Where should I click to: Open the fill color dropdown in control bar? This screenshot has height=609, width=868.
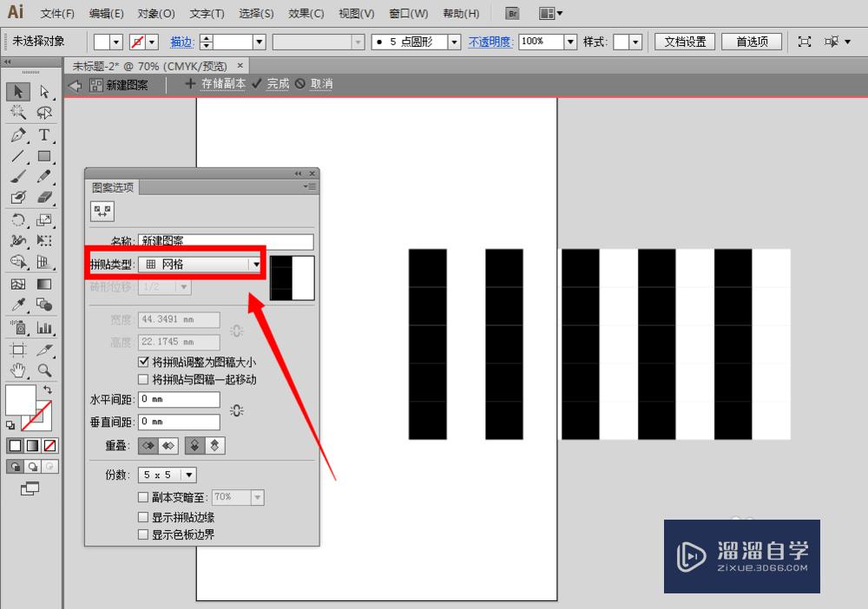(x=116, y=42)
